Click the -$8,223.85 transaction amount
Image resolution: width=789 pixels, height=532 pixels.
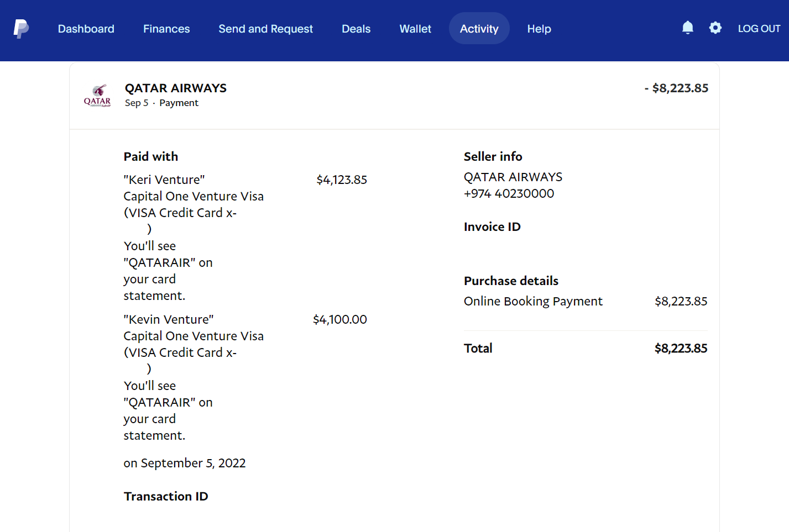676,88
